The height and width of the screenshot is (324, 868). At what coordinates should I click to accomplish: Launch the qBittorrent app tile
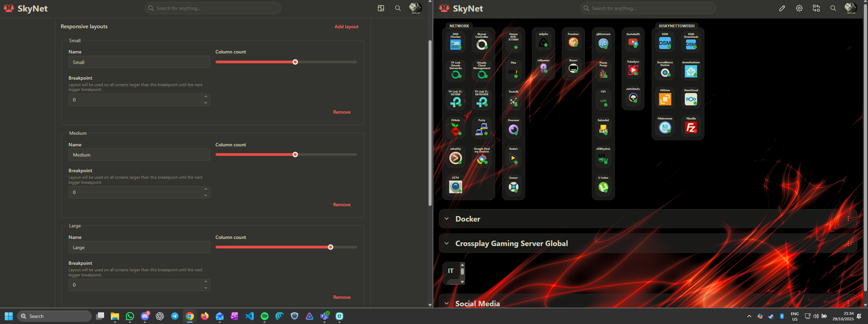click(603, 42)
